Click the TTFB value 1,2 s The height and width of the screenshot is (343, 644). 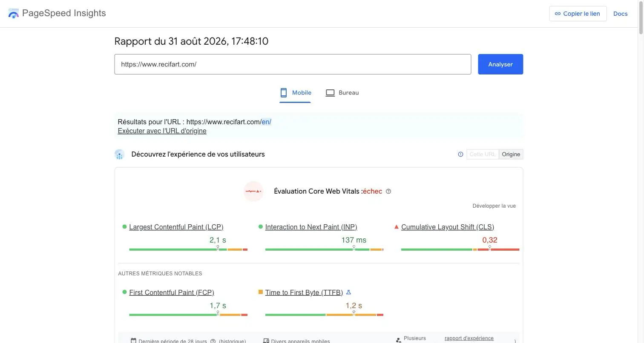click(354, 306)
